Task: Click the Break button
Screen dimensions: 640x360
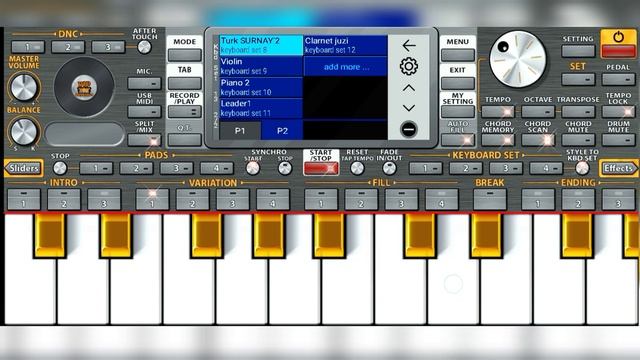Action: tap(490, 199)
